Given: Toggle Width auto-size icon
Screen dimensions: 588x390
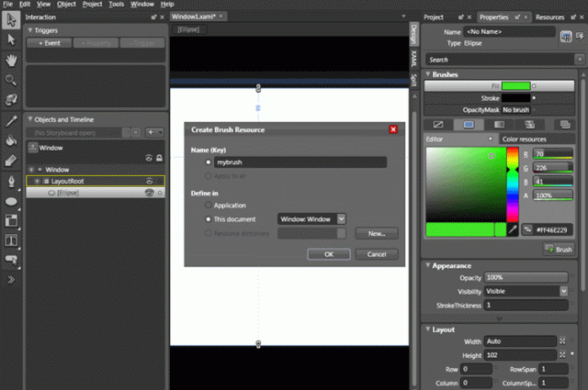Looking at the screenshot, I should [x=562, y=341].
